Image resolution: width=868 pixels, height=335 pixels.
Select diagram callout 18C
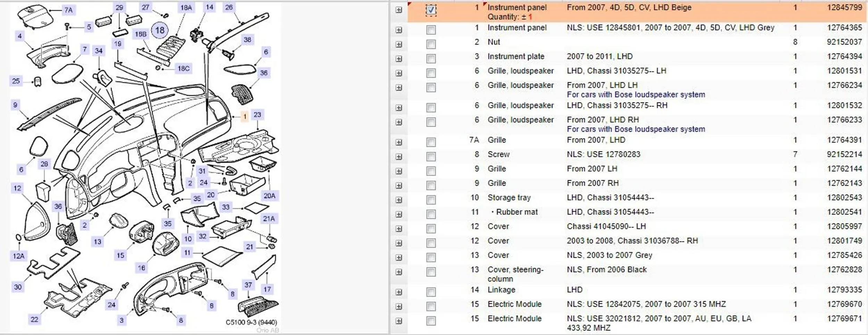click(x=183, y=68)
